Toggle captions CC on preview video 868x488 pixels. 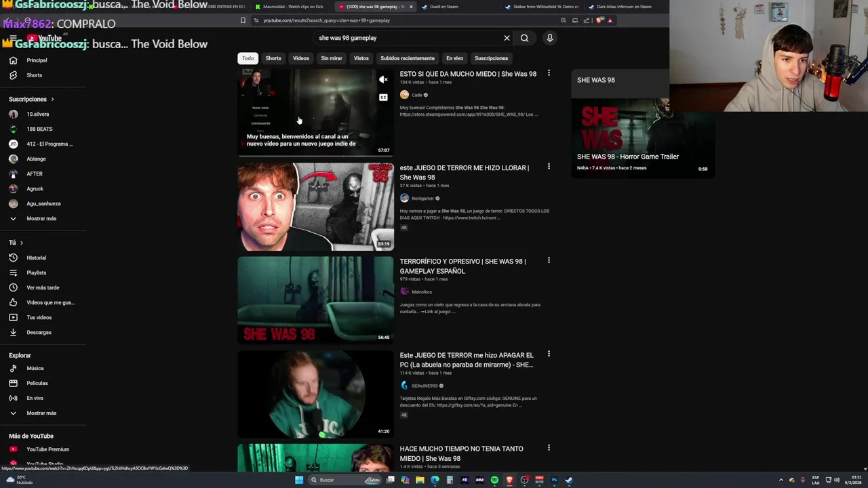pos(383,97)
